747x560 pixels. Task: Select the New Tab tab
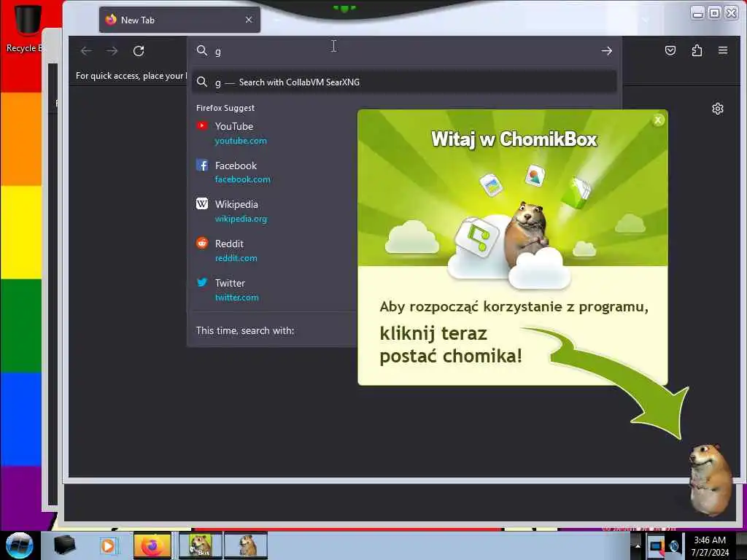179,20
